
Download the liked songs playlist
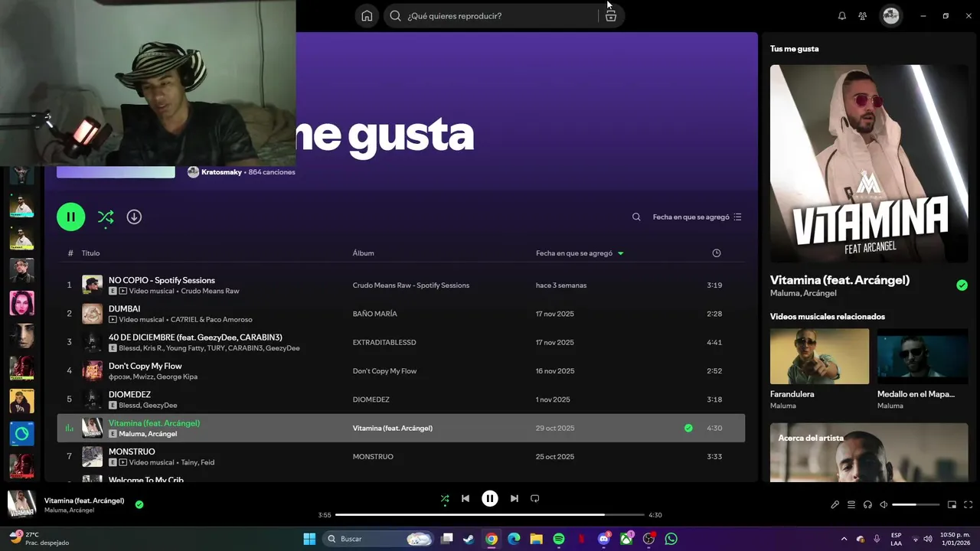click(x=134, y=217)
